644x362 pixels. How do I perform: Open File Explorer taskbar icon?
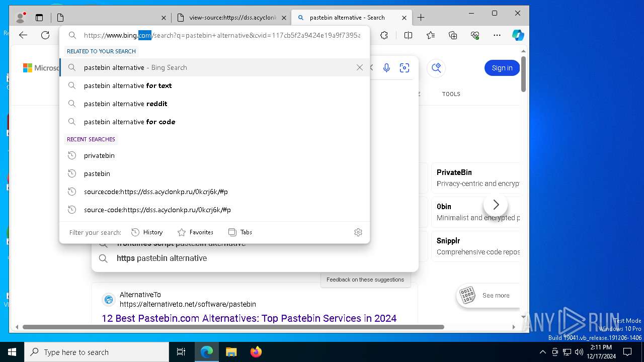231,352
